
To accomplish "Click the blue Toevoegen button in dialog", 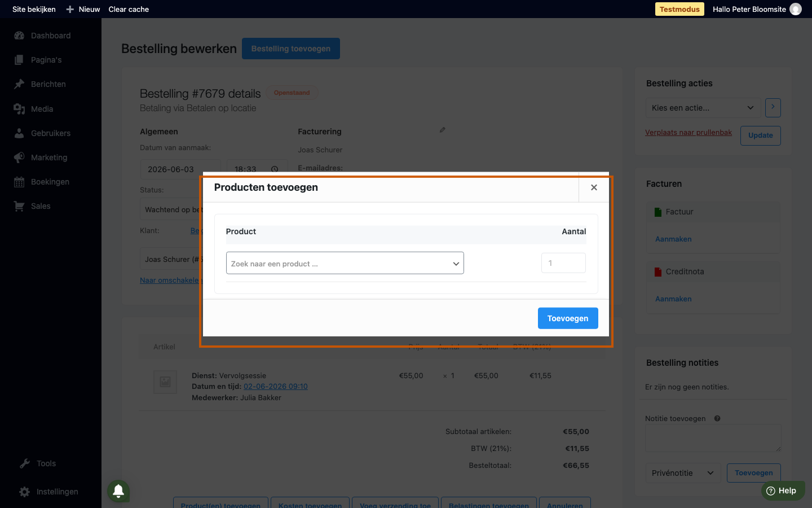I will click(x=568, y=318).
